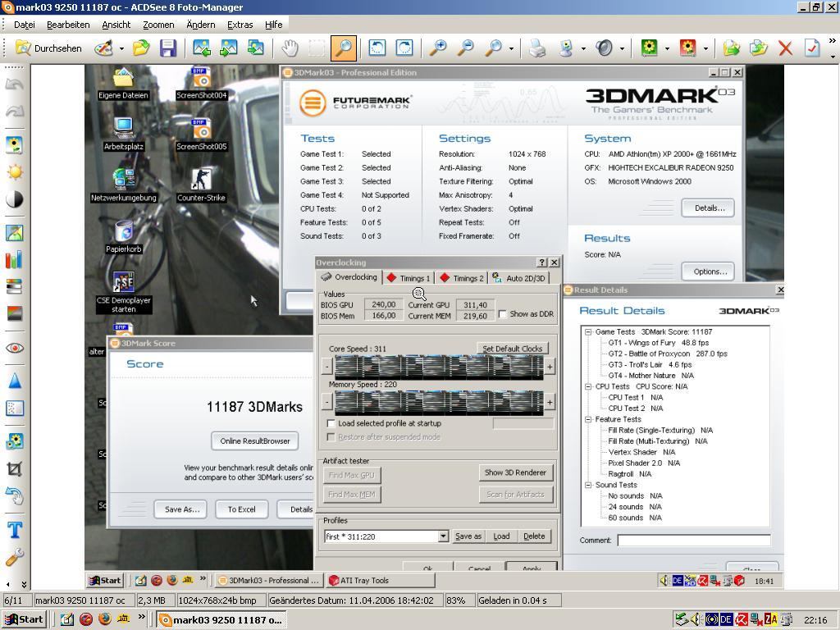
Task: Open the Bearbeiten menu
Action: (68, 25)
